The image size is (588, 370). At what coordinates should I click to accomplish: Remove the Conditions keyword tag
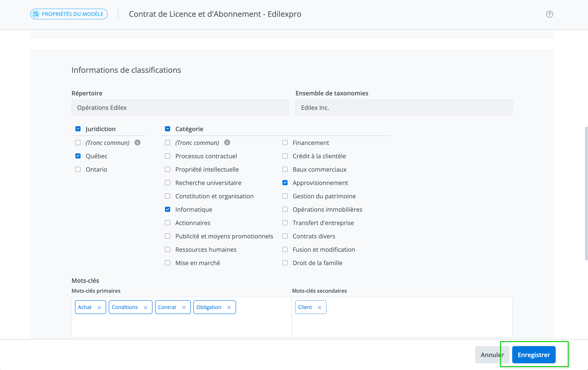[x=146, y=308]
